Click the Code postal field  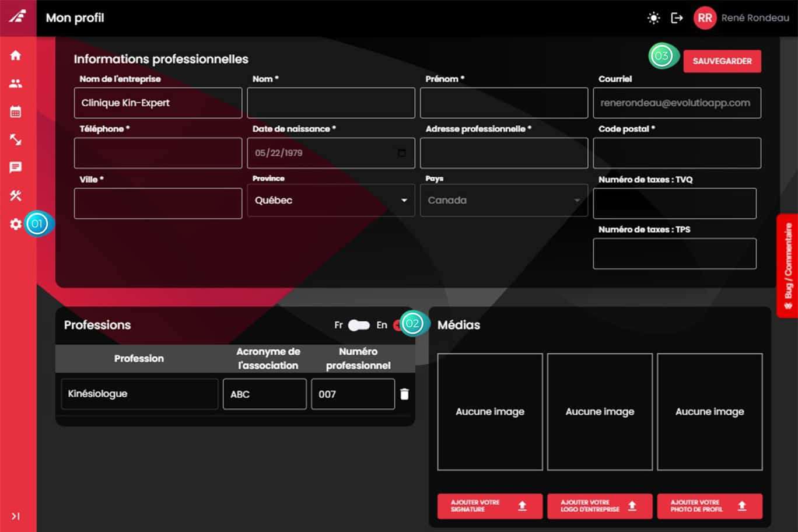pos(677,153)
